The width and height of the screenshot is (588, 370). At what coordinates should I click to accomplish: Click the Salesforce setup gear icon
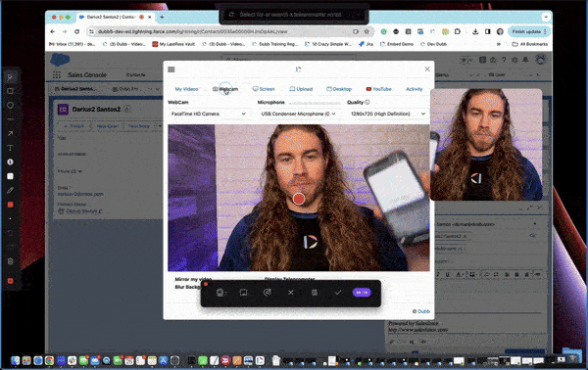[514, 60]
